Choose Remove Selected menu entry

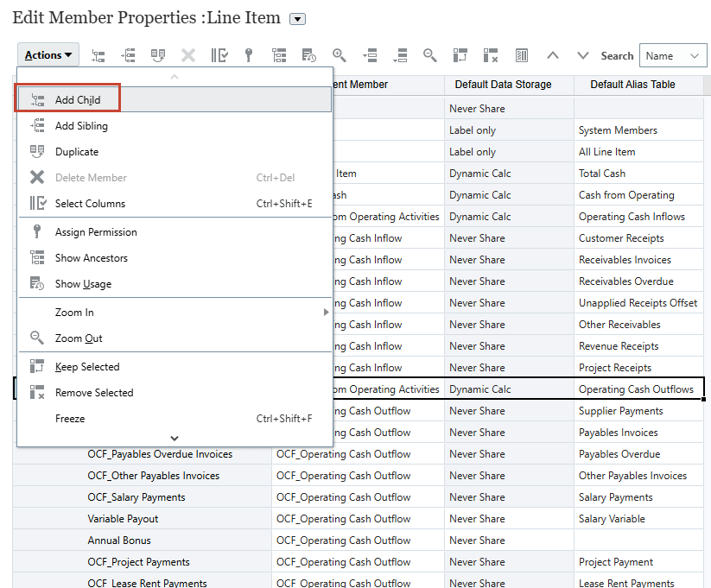pyautogui.click(x=175, y=392)
